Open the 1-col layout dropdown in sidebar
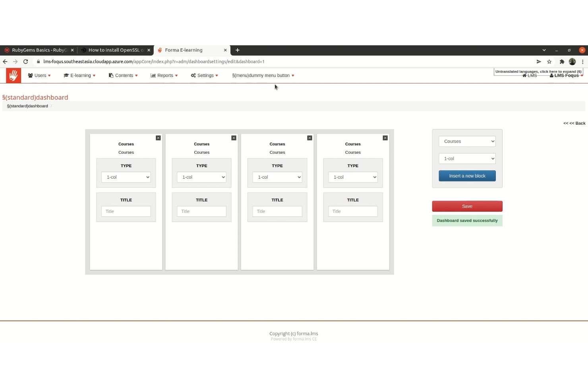 click(x=467, y=158)
